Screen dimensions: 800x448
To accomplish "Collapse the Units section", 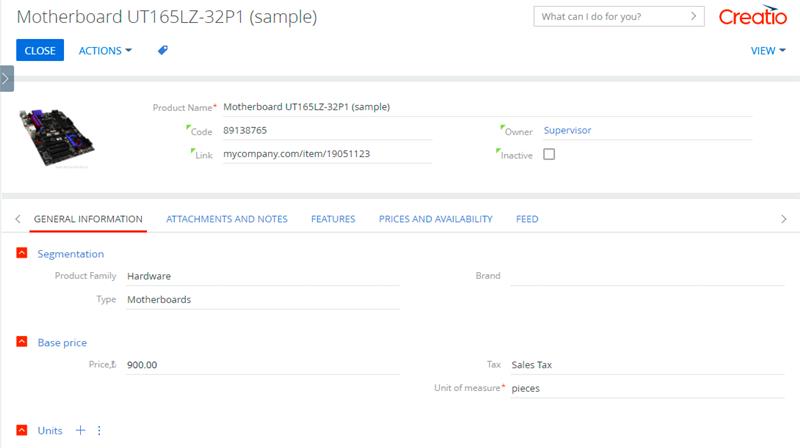I will point(21,430).
